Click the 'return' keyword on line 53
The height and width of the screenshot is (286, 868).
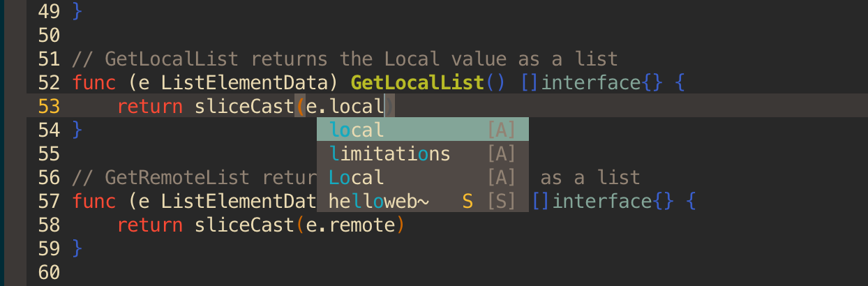(150, 106)
